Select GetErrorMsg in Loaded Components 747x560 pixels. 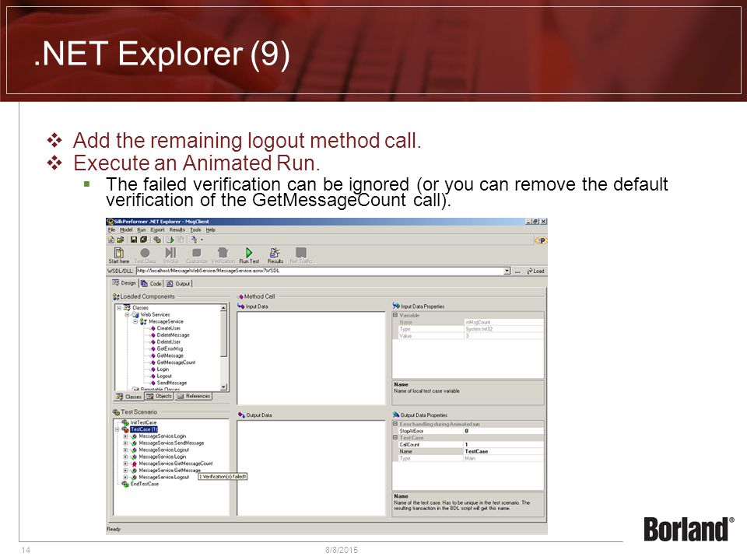click(x=170, y=348)
